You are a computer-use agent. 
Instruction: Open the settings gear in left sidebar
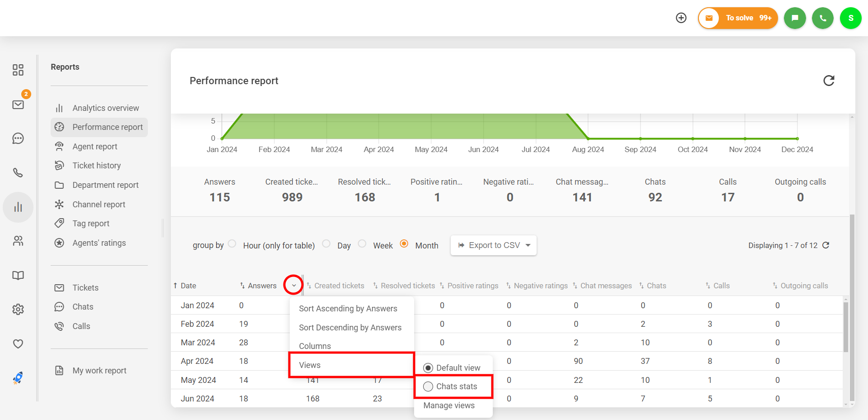[x=18, y=310]
